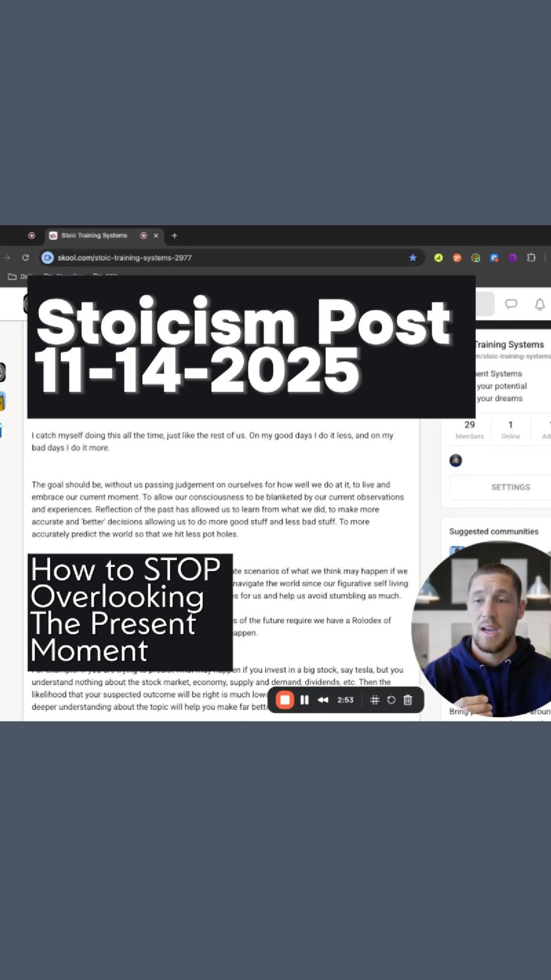Bookmark page with the blue star icon

(413, 258)
